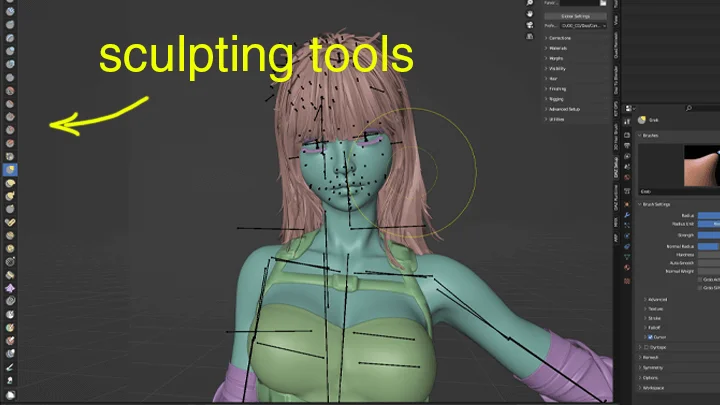
Task: Select the Snake Hook brush
Action: tap(10, 196)
